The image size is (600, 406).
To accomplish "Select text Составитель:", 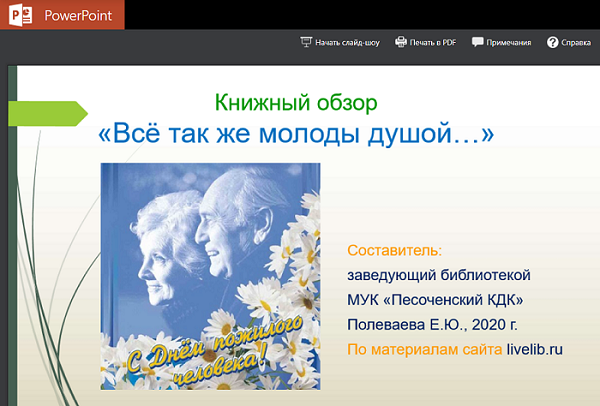I will click(x=395, y=250).
